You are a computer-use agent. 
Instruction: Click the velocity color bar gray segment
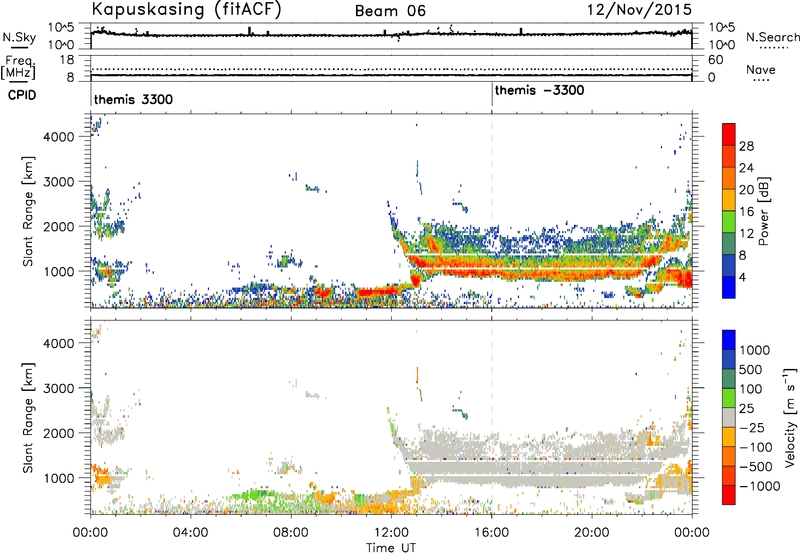pos(729,417)
